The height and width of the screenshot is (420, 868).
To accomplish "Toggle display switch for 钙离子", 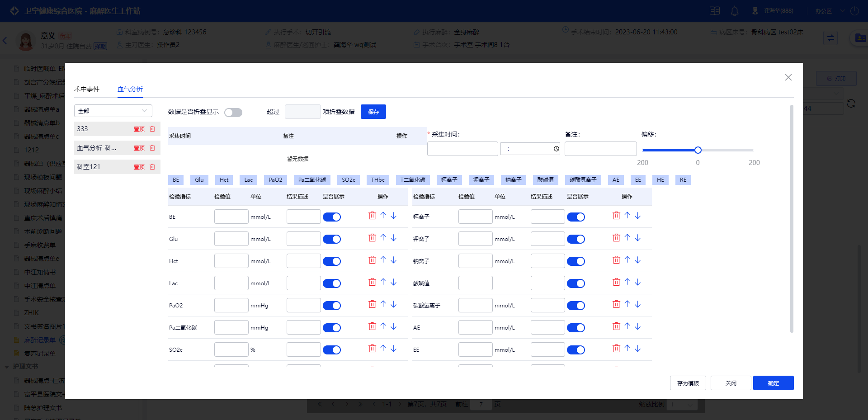I will point(576,217).
